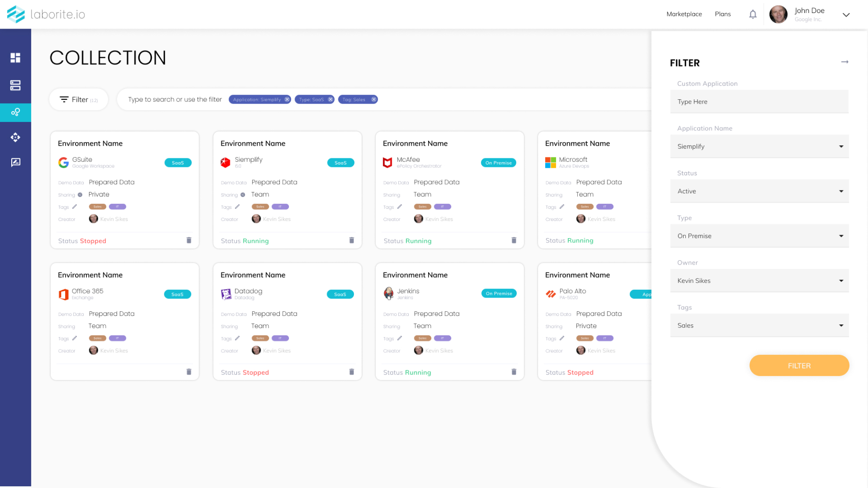Click the Custom Application input field
The height and width of the screenshot is (488, 868).
pos(759,102)
